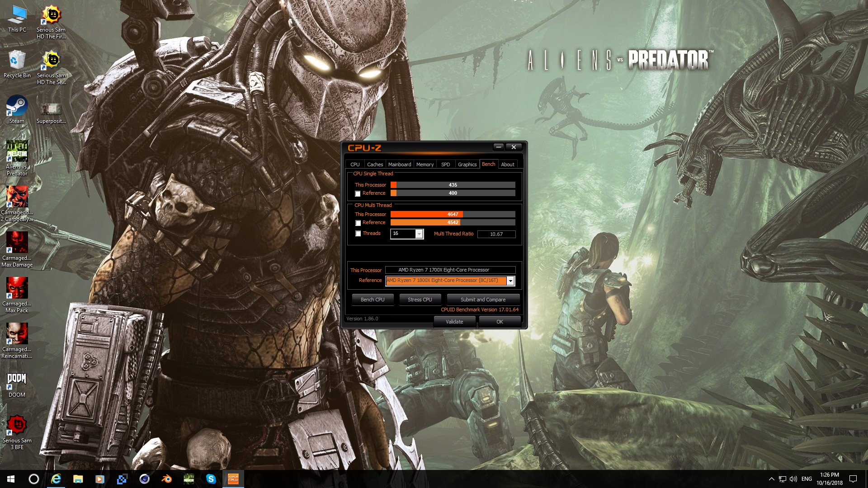This screenshot has width=868, height=488.
Task: Launch Blender from taskbar
Action: point(166,479)
